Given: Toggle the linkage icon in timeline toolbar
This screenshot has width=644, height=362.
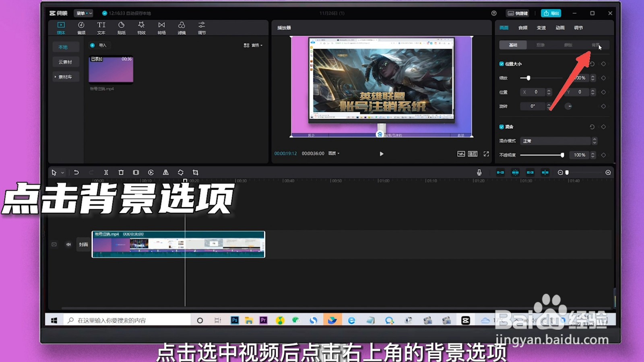Looking at the screenshot, I should (x=530, y=173).
